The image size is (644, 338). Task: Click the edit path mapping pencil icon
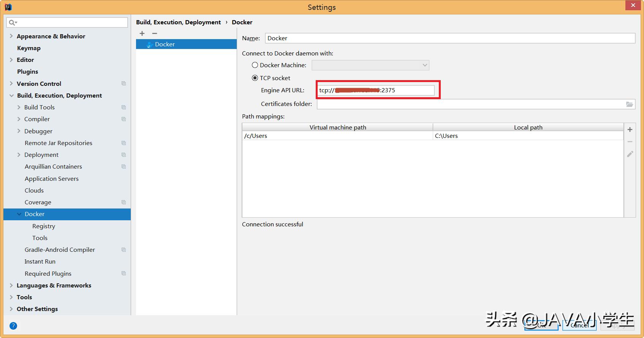pos(630,154)
